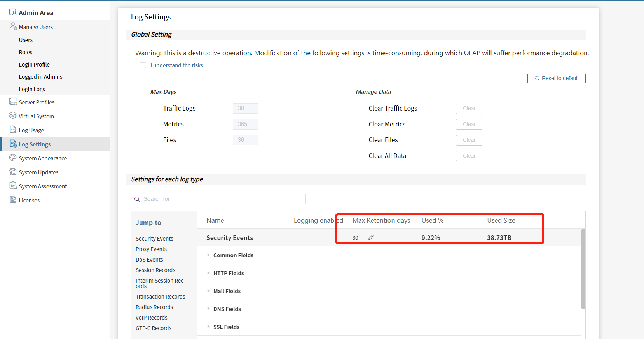Click the Manage Users icon in sidebar

point(13,26)
